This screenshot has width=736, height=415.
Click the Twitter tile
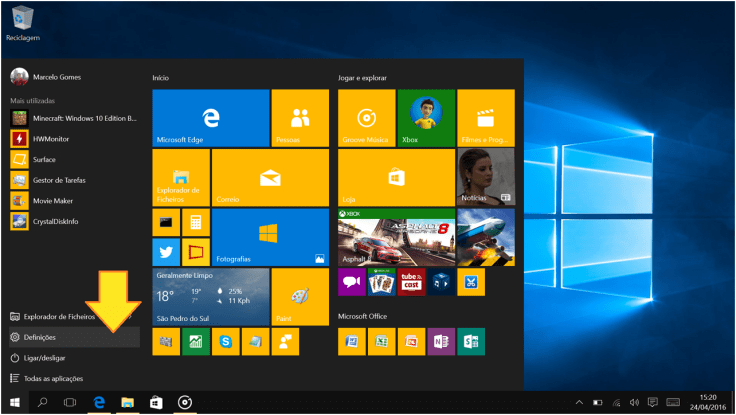click(166, 251)
